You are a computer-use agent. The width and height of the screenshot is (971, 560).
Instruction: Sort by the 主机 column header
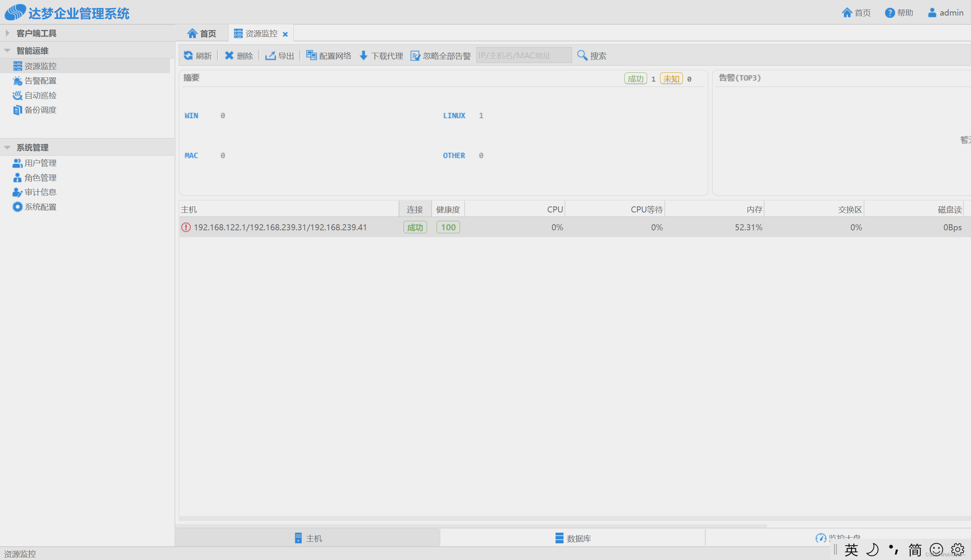(289, 209)
